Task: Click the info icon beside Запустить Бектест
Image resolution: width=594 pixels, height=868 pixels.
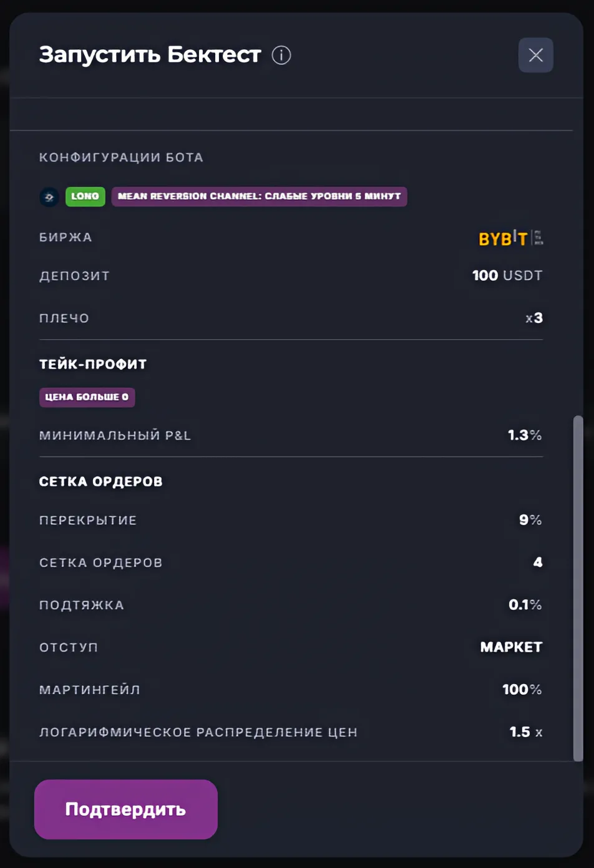Action: click(281, 55)
